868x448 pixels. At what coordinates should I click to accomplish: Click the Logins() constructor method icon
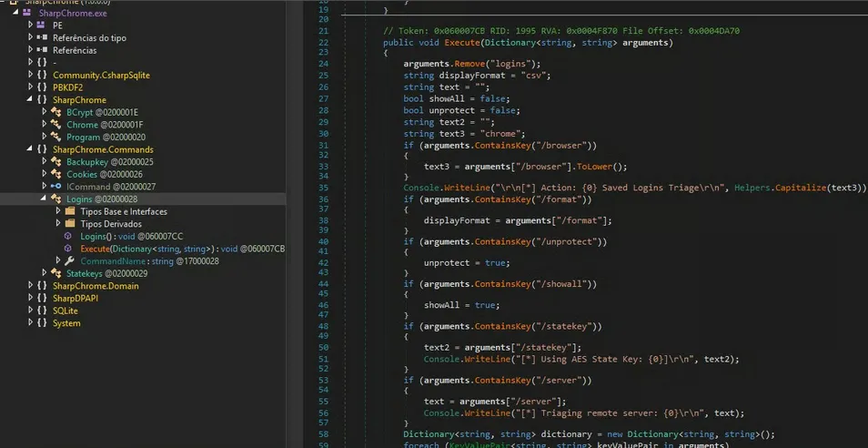[x=68, y=237]
